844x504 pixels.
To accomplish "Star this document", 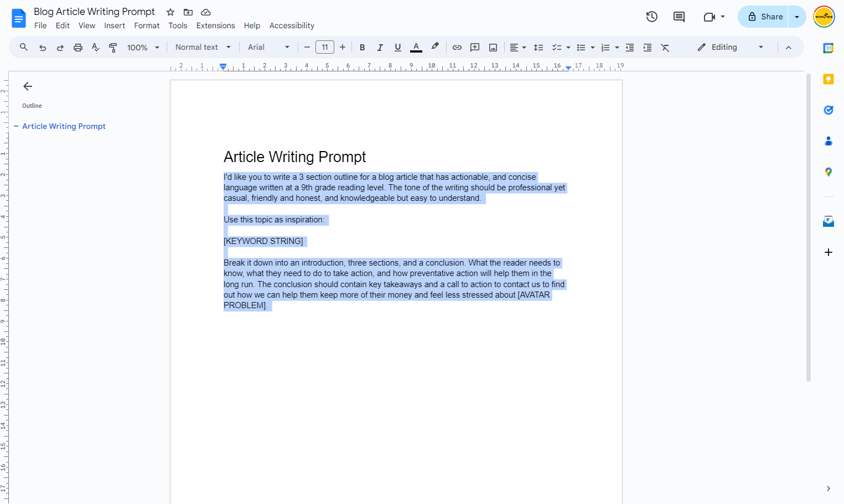I will tap(170, 12).
